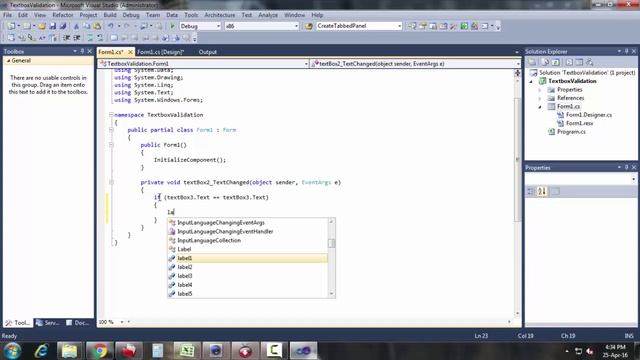Click the IntelliSense list scroll down arrow
The image size is (640, 360).
[x=331, y=294]
